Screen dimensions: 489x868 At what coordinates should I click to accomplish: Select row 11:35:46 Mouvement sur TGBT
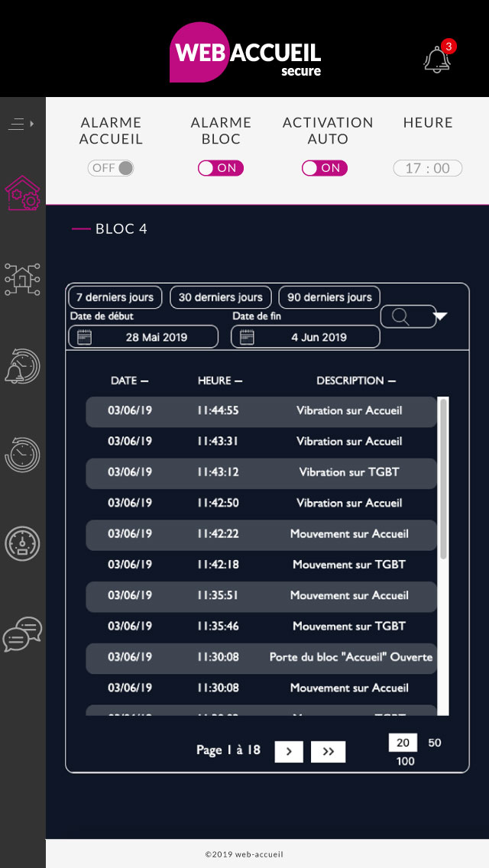tap(261, 627)
